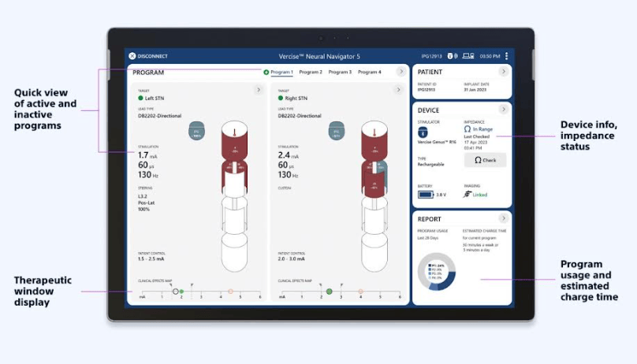Click the Vercise Genus R16 stimulator name
Screen dimensions: 637x364
click(437, 142)
